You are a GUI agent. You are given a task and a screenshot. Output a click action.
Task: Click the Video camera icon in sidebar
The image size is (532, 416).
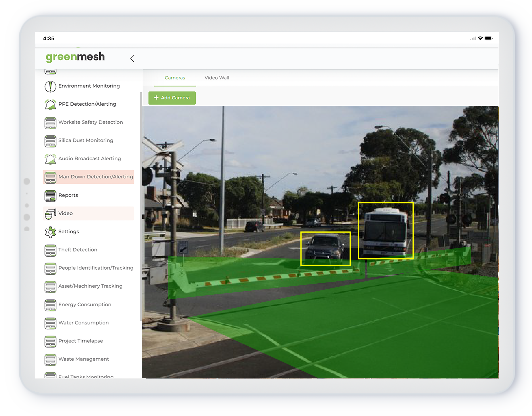click(x=50, y=214)
